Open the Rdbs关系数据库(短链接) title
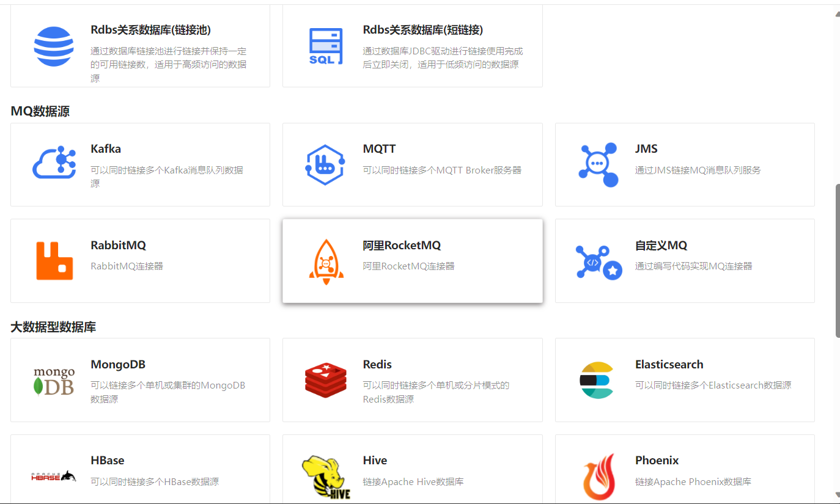The width and height of the screenshot is (840, 504). (423, 30)
